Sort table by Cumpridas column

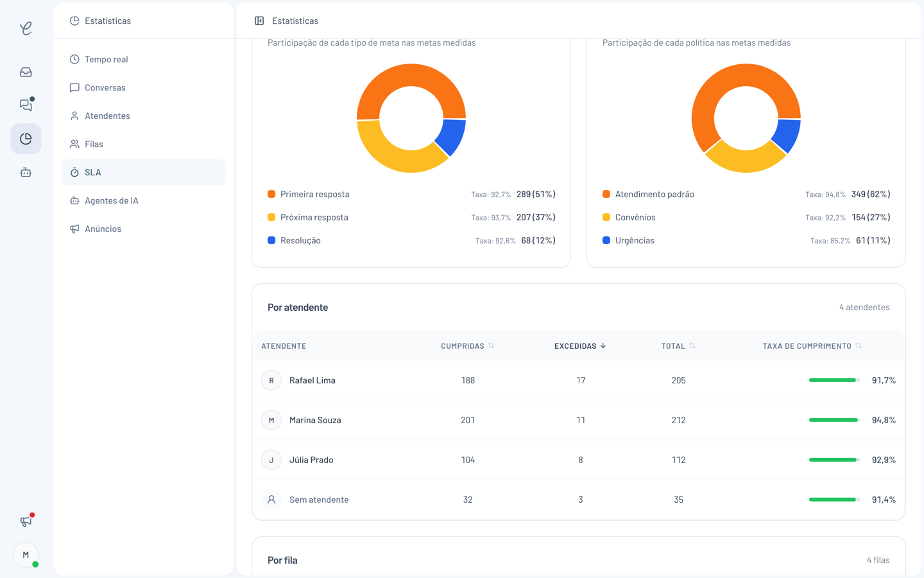(467, 346)
